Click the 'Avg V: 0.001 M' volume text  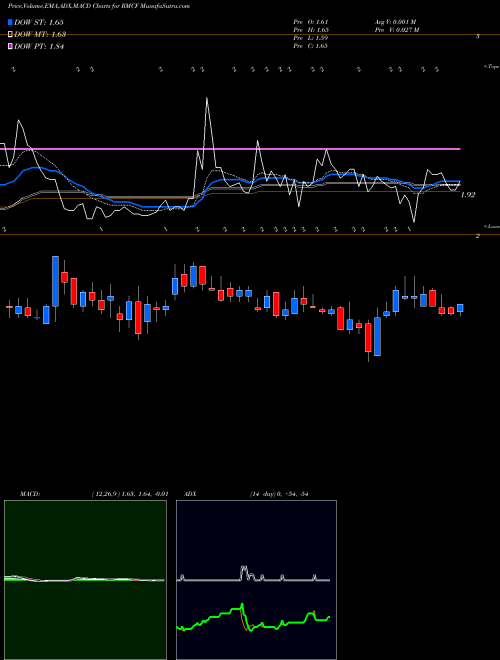395,22
